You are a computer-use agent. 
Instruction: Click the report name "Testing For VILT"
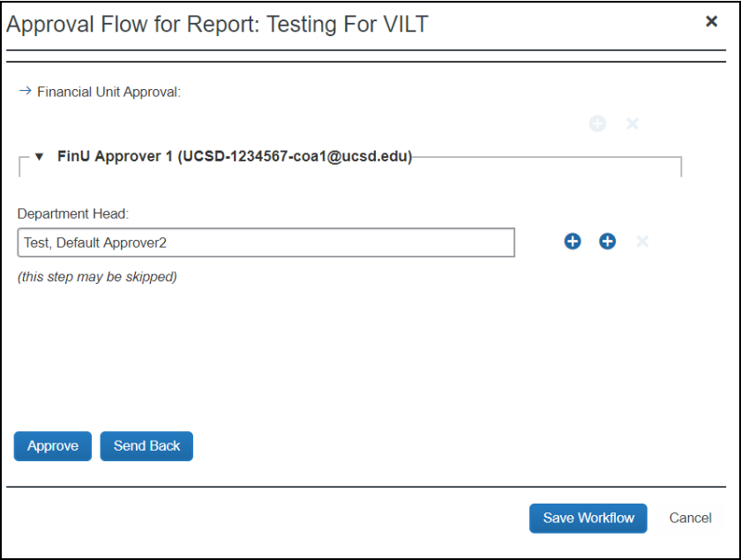[x=348, y=24]
